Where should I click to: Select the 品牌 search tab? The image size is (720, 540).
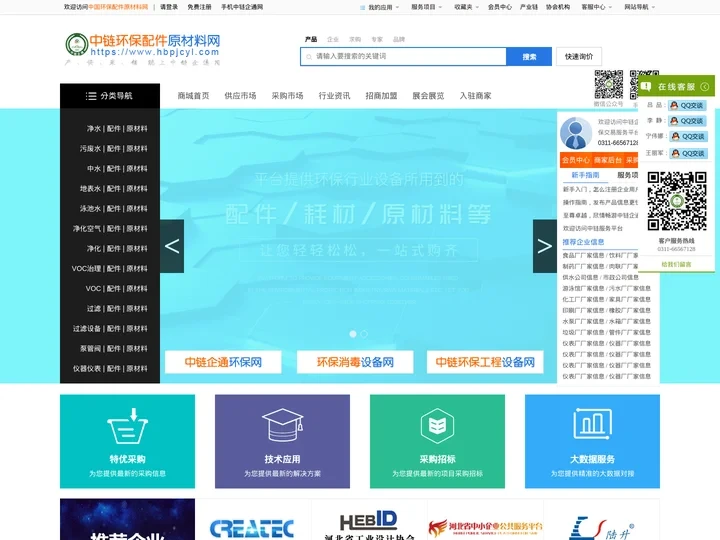coord(399,39)
